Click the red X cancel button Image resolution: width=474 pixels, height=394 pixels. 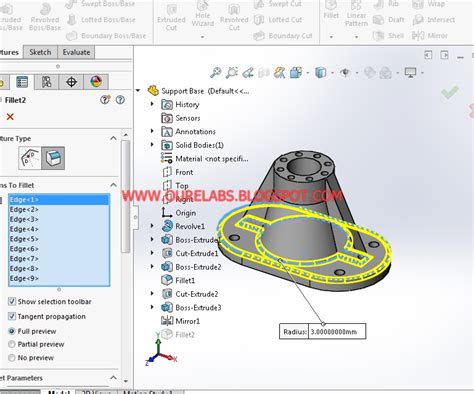click(x=10, y=117)
